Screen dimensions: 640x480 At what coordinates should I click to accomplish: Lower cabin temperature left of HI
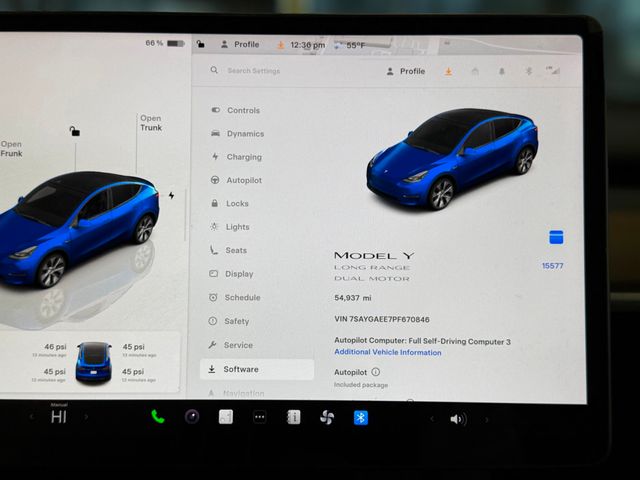[31, 417]
